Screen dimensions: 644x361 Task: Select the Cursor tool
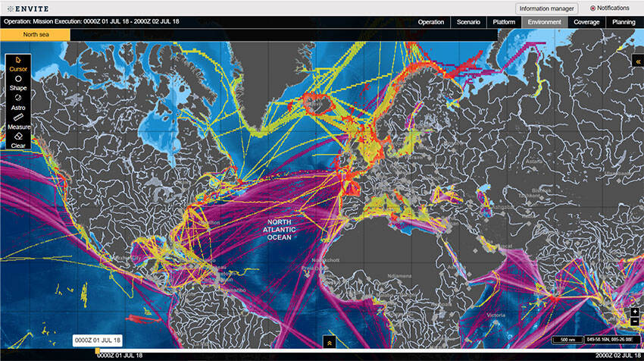(18, 64)
